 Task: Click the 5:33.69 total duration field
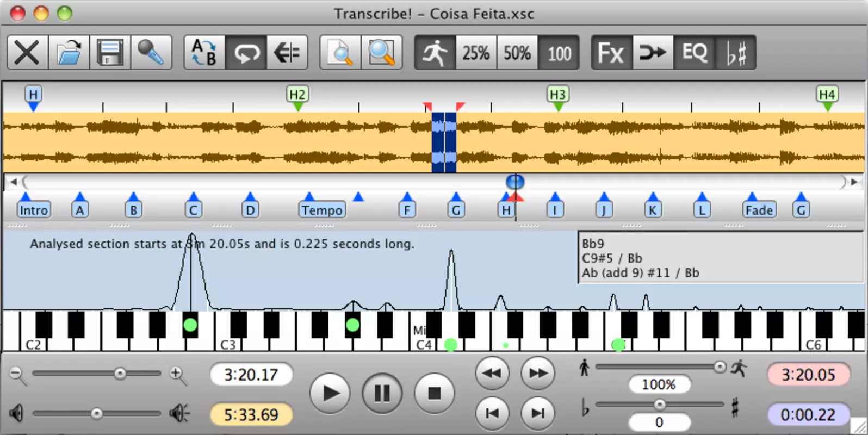251,415
